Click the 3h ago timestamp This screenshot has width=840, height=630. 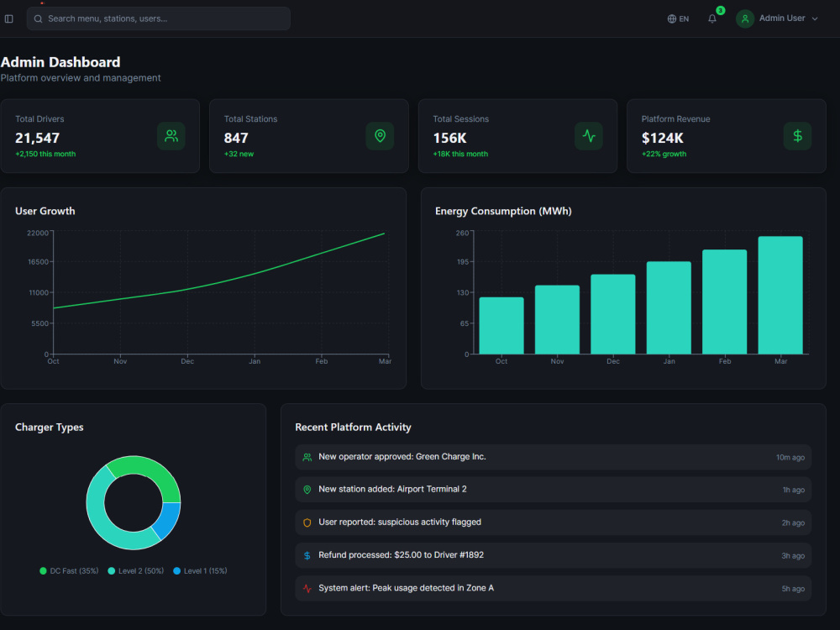point(793,556)
